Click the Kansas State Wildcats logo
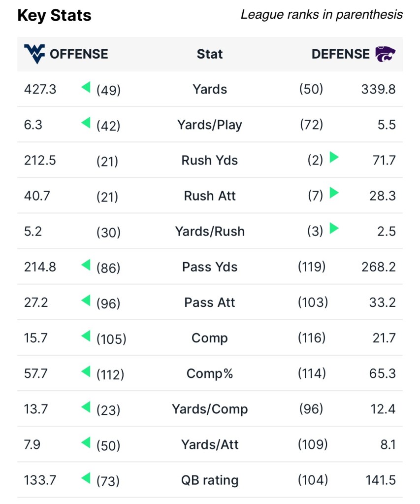The height and width of the screenshot is (504, 420). pyautogui.click(x=385, y=54)
